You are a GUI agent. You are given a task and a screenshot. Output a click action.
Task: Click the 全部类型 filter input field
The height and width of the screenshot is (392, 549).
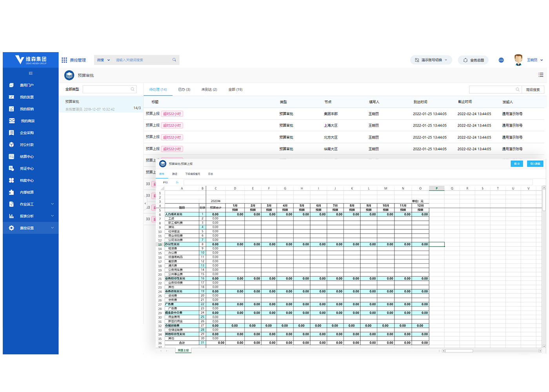coord(107,89)
